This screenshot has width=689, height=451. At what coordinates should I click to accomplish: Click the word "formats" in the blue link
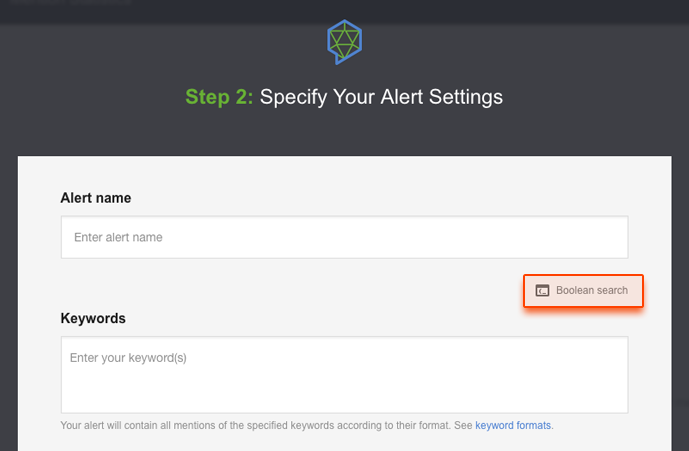point(533,426)
